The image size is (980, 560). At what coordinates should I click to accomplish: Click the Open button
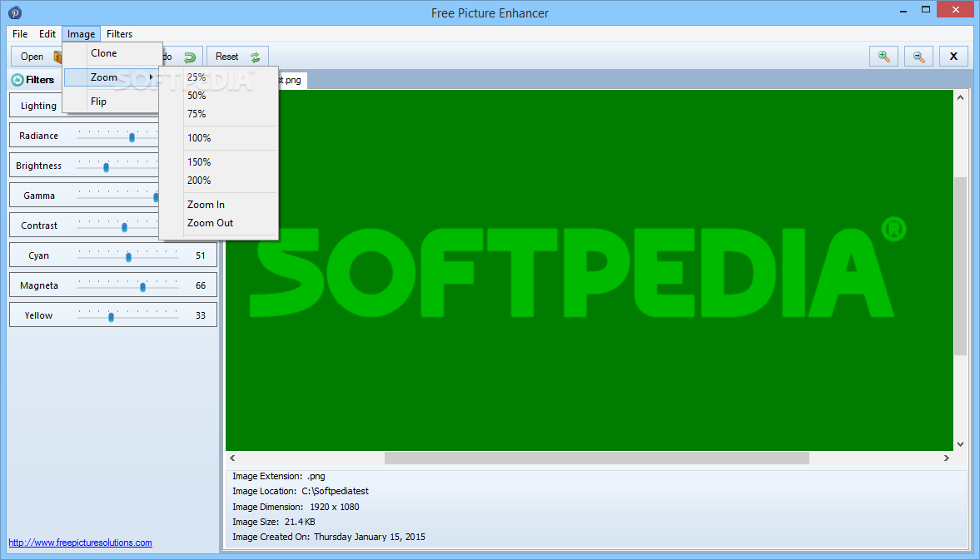click(37, 57)
